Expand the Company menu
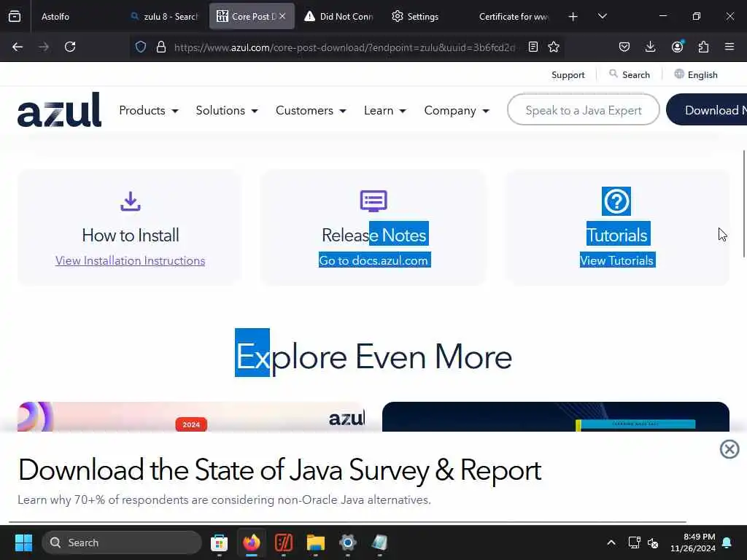Screen dimensions: 747x560 tap(457, 111)
